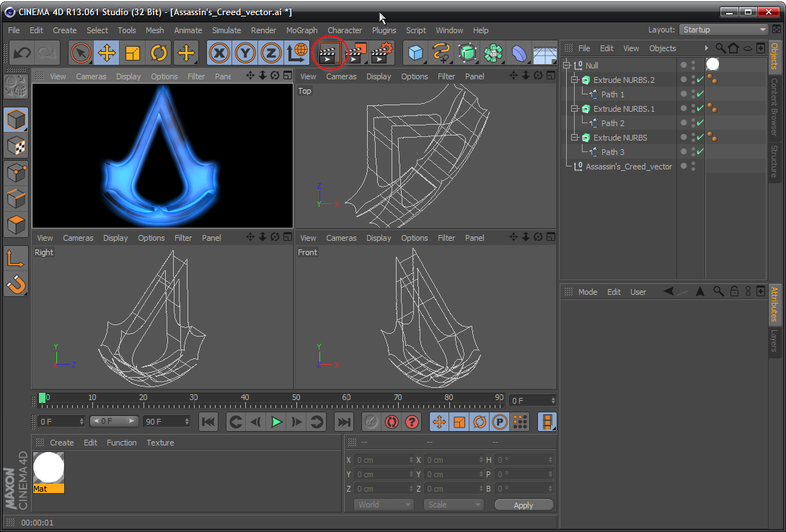
Task: Switch to Layers tab
Action: tap(774, 341)
